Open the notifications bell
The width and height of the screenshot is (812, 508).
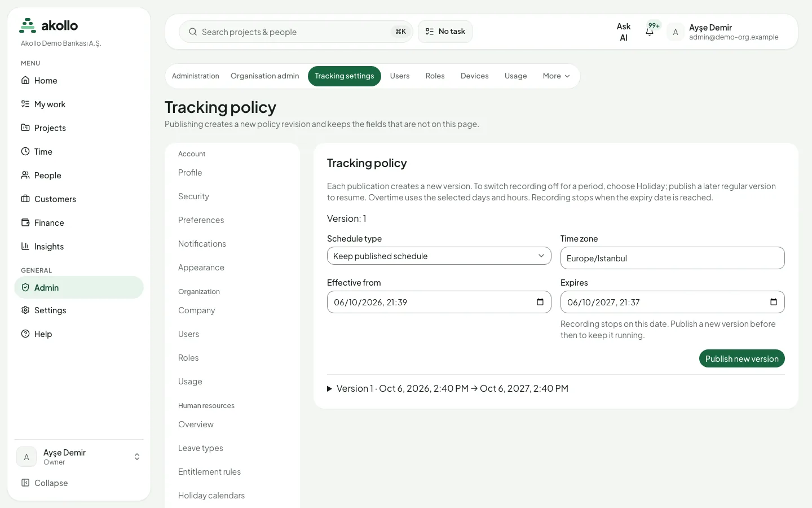click(650, 32)
